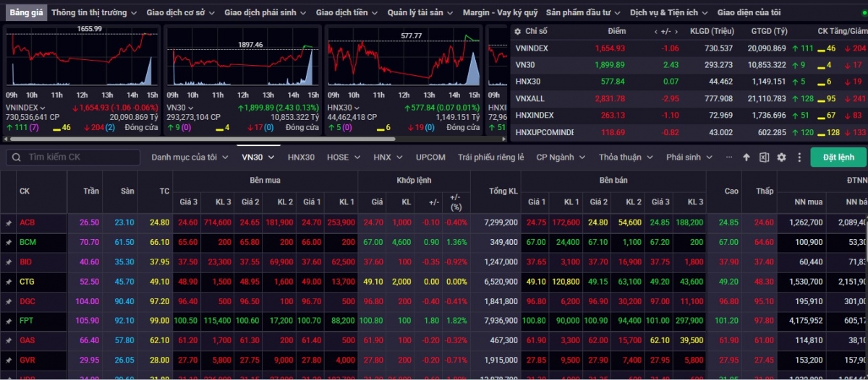
Task: Click the pin icon for GVR
Action: tap(9, 360)
